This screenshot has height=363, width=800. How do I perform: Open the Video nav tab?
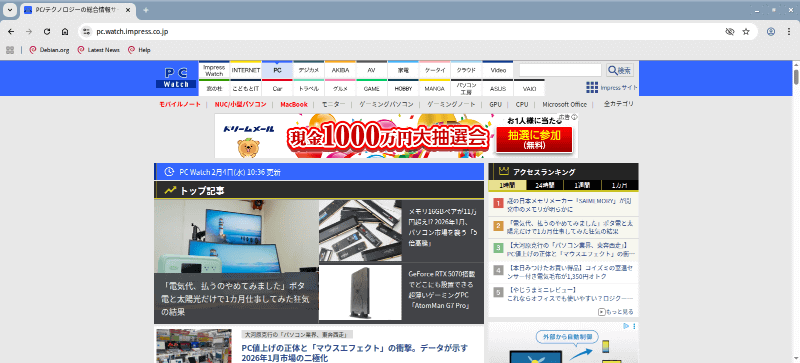point(498,70)
